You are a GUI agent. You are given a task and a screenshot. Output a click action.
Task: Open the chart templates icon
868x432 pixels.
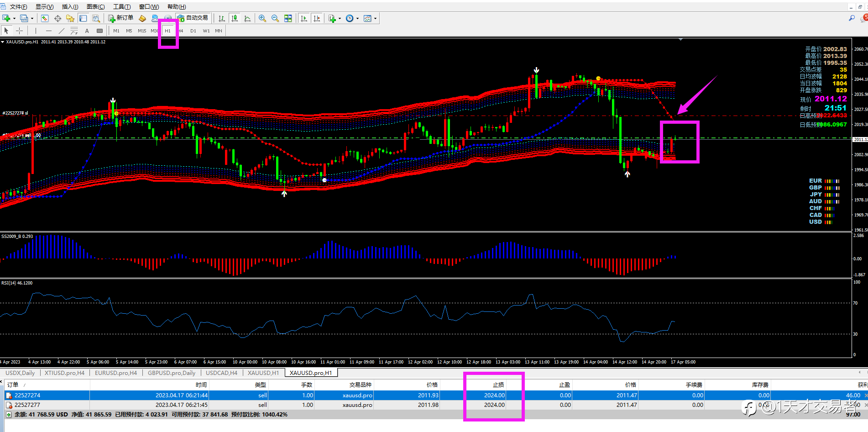(367, 18)
